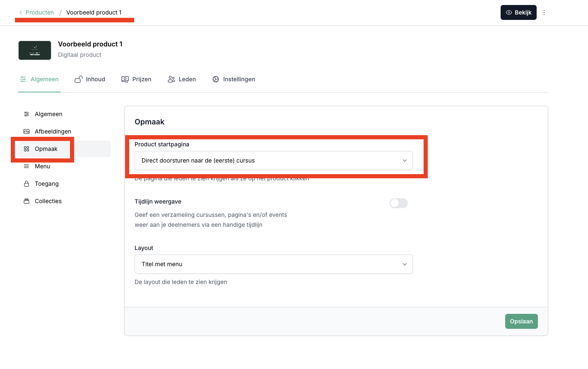Click the Bekijk preview button
The width and height of the screenshot is (588, 369).
click(x=518, y=12)
